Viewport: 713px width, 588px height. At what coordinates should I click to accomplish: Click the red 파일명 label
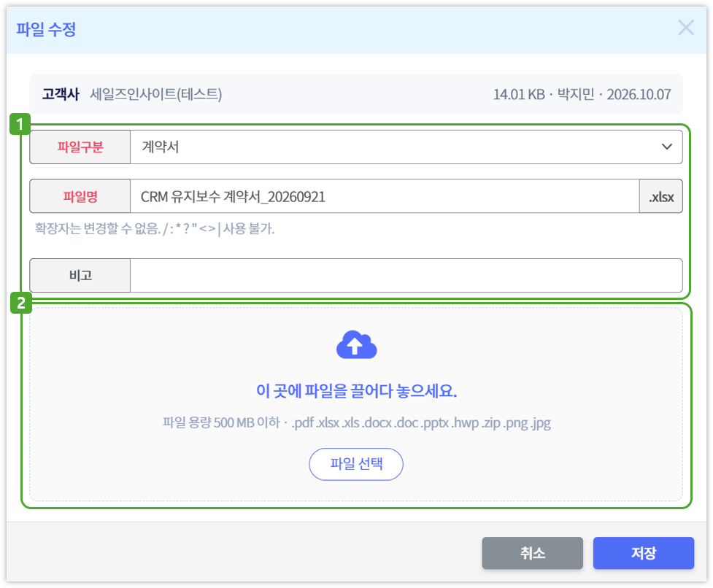click(x=80, y=196)
